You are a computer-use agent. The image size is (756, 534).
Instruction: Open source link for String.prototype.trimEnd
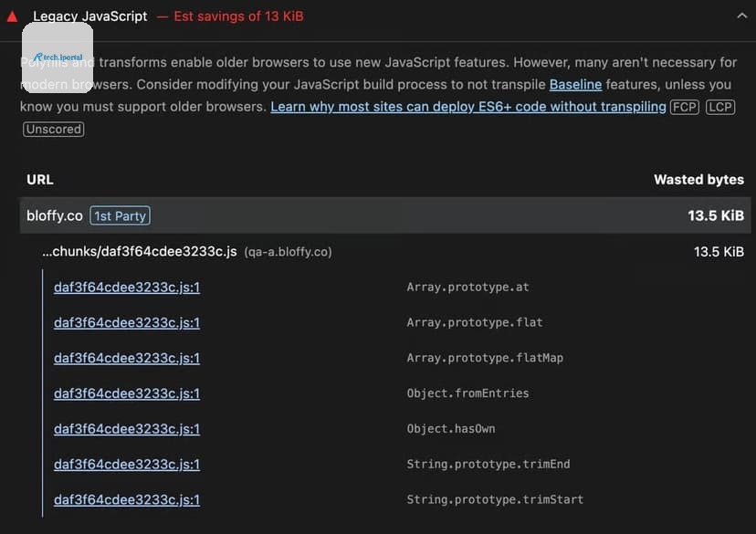pyautogui.click(x=127, y=464)
